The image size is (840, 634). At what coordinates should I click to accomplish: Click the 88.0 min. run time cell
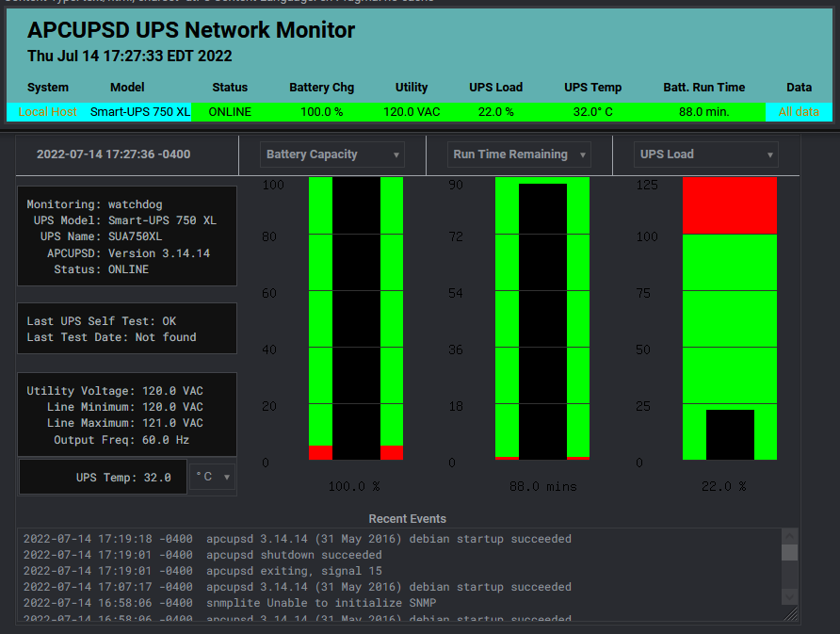coord(704,112)
